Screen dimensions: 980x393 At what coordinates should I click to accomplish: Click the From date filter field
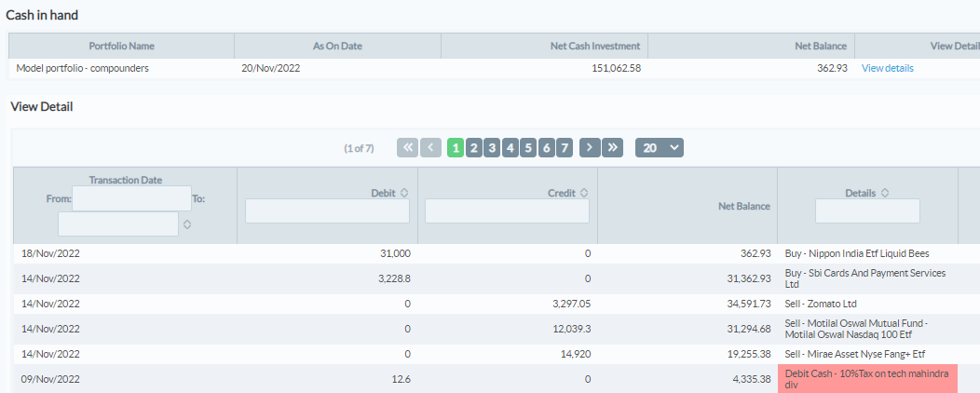[x=132, y=198]
